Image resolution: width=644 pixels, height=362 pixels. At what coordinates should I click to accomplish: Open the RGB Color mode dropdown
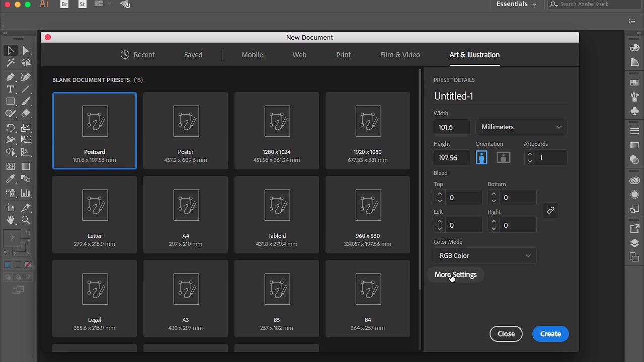point(485,256)
